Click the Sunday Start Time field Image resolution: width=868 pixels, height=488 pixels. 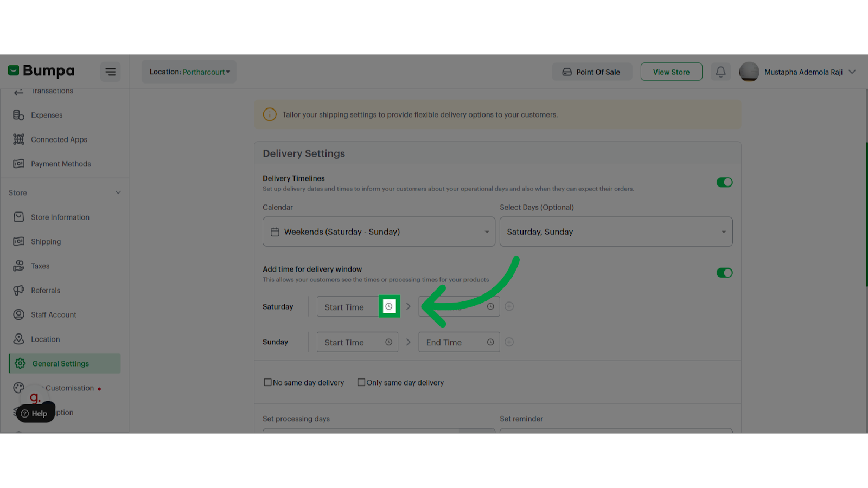click(x=358, y=342)
